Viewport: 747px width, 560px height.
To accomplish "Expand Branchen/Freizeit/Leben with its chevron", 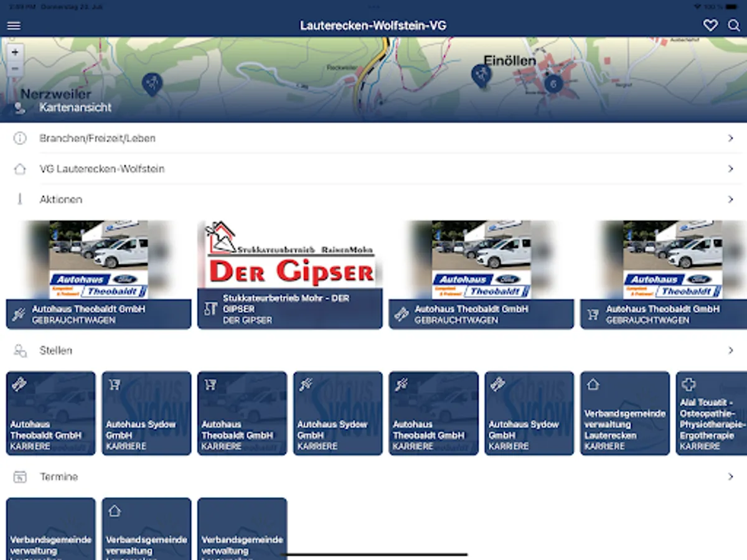I will (731, 138).
